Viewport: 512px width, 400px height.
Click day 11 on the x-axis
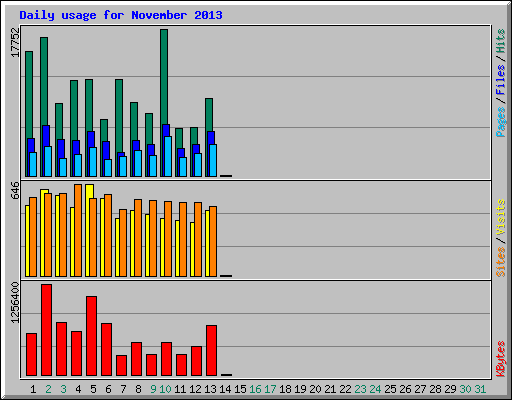pyautogui.click(x=180, y=389)
